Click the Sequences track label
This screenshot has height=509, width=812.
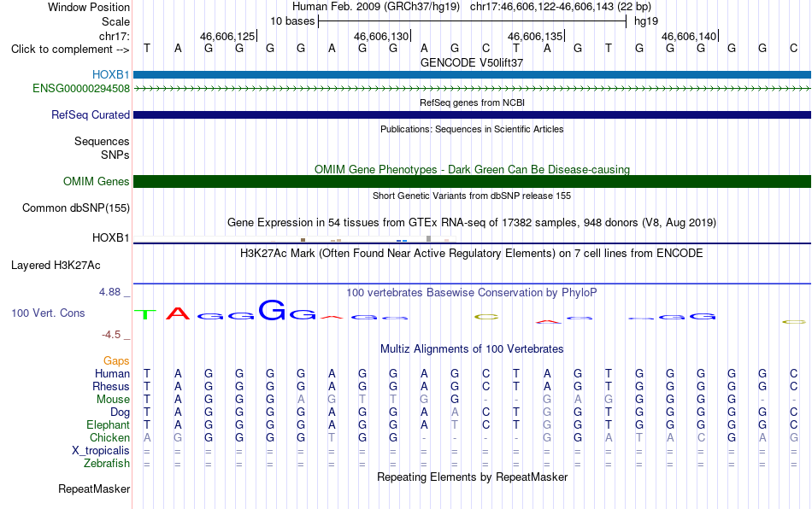click(102, 141)
